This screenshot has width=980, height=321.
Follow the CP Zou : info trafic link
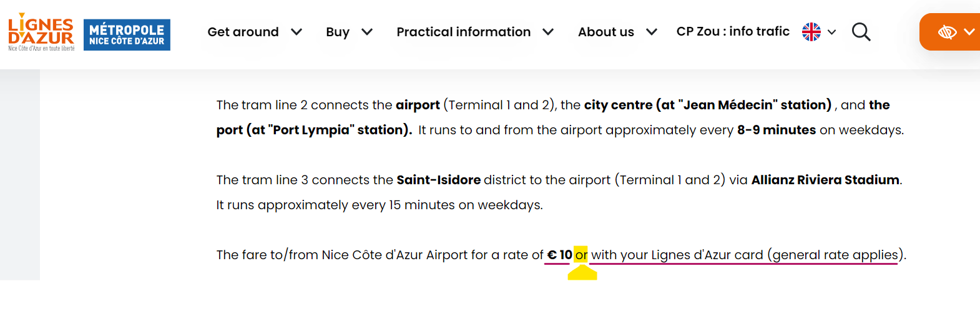(x=733, y=31)
